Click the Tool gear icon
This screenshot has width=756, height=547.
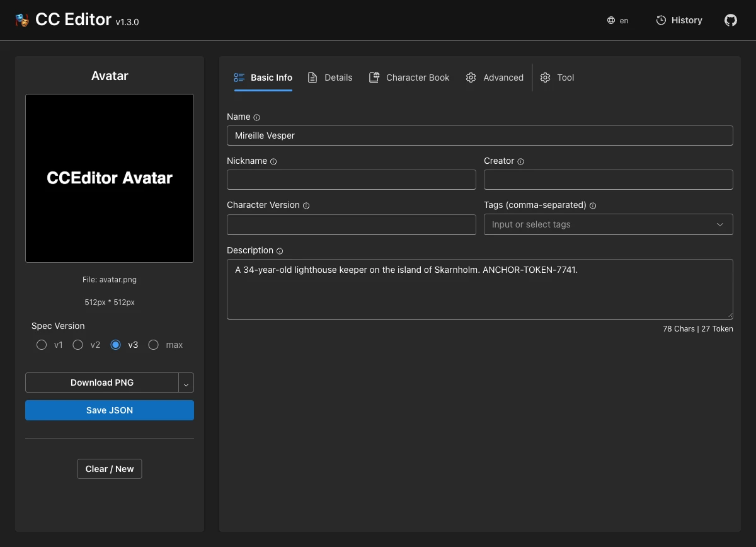[546, 78]
